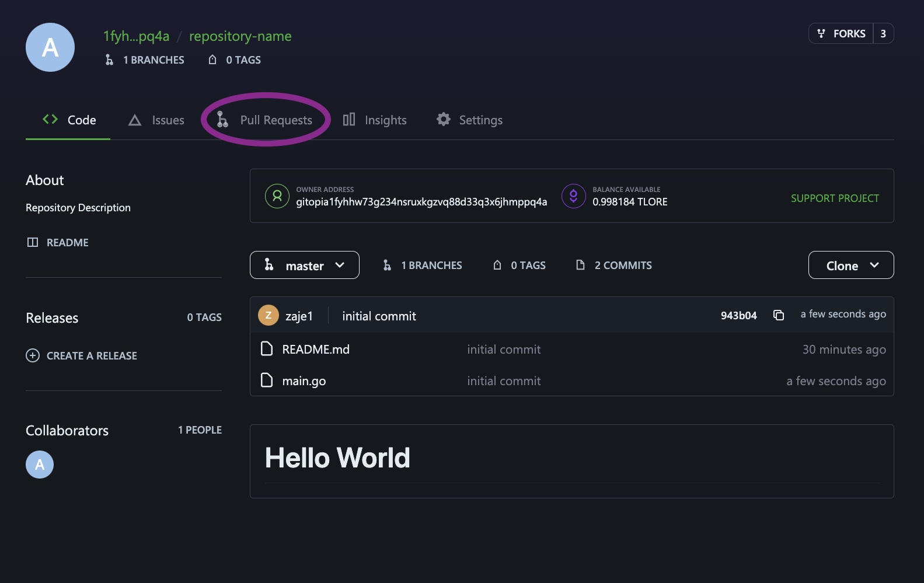Switch to the Issues tab
Viewport: 924px width, 583px height.
[x=156, y=120]
